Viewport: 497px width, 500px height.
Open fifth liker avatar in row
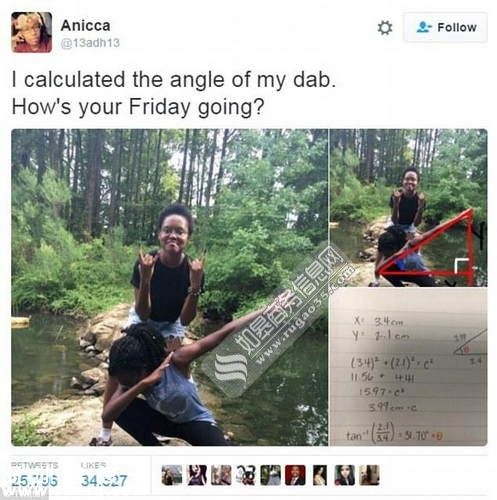click(271, 475)
